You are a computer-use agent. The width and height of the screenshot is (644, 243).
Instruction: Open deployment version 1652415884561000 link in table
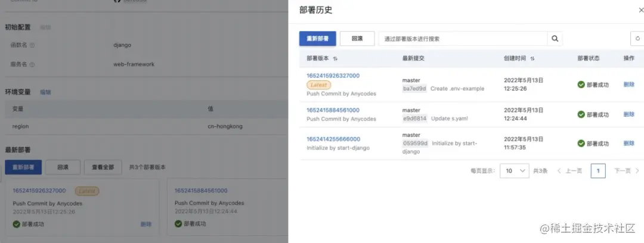pos(333,110)
